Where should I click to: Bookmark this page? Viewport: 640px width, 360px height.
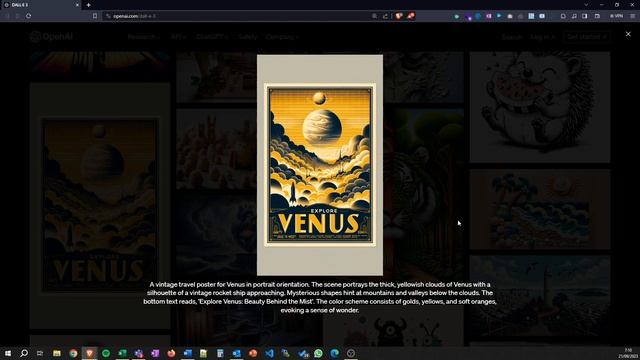(x=95, y=16)
